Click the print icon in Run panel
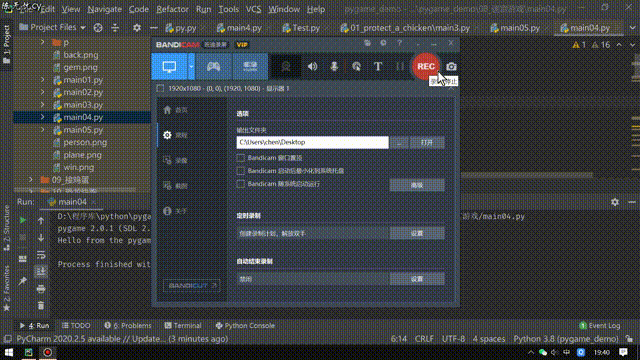 click(41, 289)
